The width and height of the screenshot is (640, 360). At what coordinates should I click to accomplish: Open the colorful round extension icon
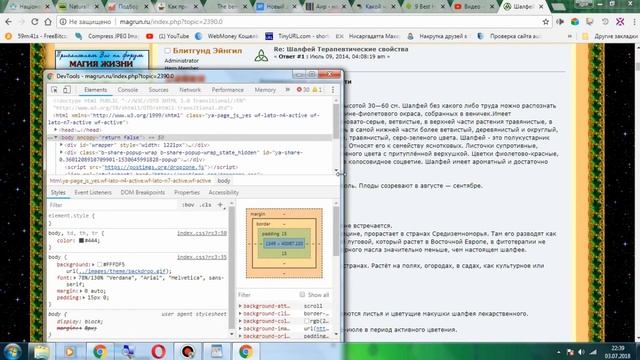coord(575,22)
